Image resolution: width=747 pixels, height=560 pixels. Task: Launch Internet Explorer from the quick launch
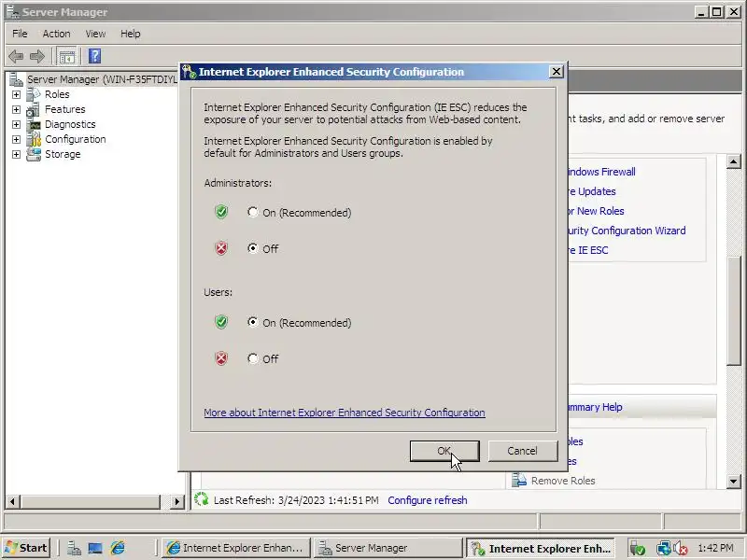pos(118,548)
